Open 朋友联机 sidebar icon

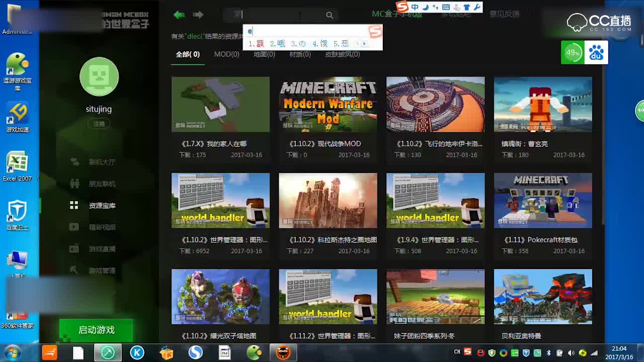[74, 184]
